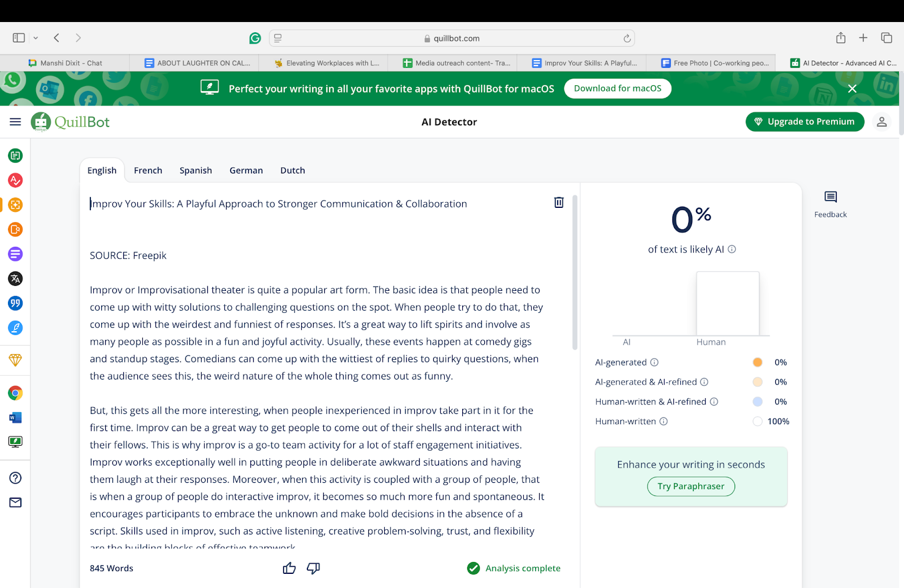Open QuillBot for macOS sidebar icon
The width and height of the screenshot is (904, 588).
click(15, 442)
